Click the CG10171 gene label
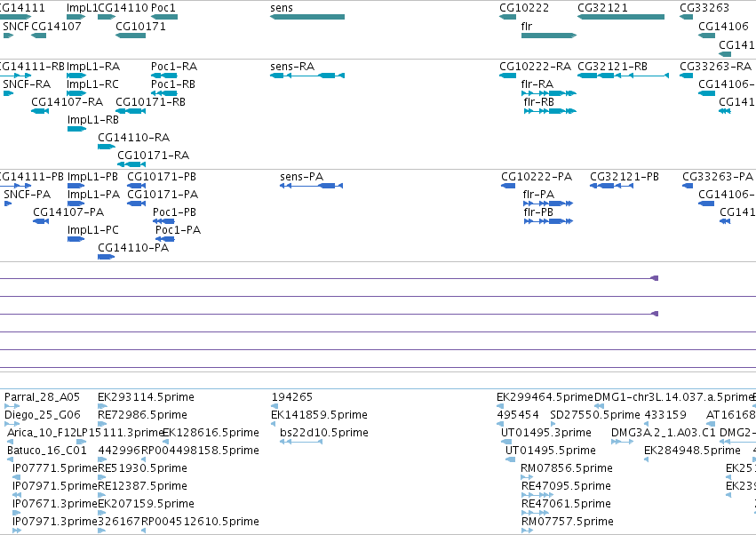 [140, 26]
